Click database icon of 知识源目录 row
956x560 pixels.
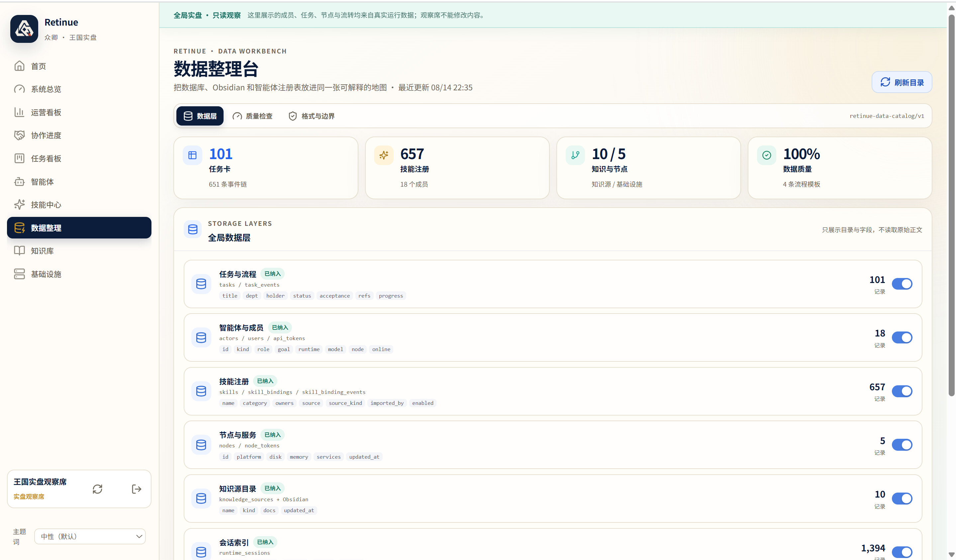[201, 499]
